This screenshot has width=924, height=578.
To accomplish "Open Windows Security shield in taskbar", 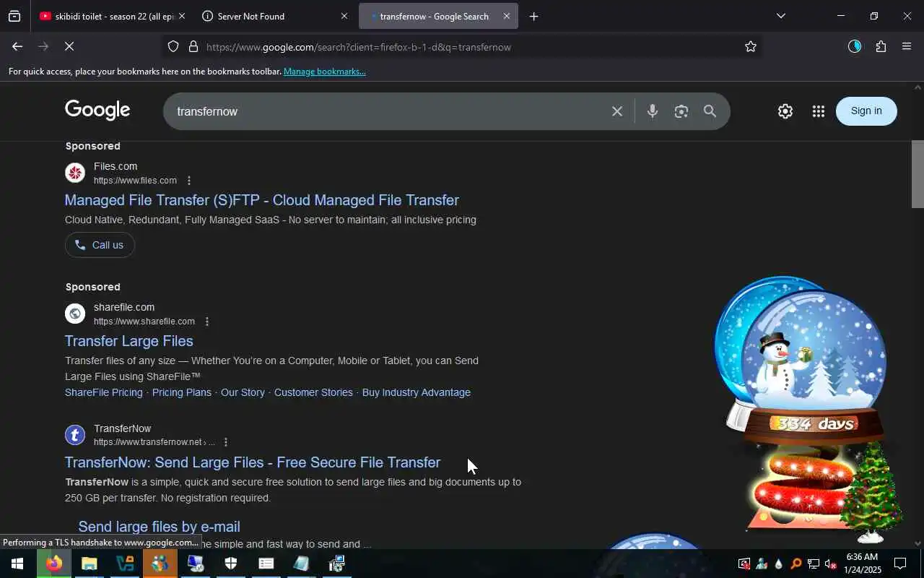I will (230, 564).
